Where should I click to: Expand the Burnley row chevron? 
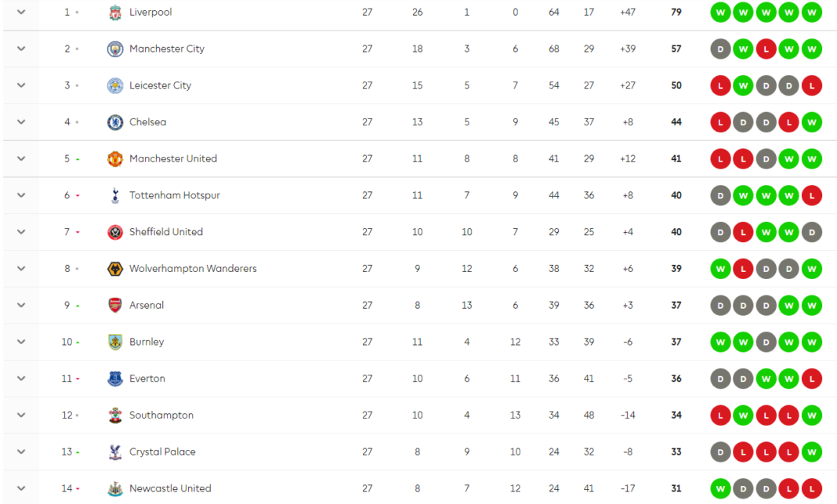click(x=21, y=342)
